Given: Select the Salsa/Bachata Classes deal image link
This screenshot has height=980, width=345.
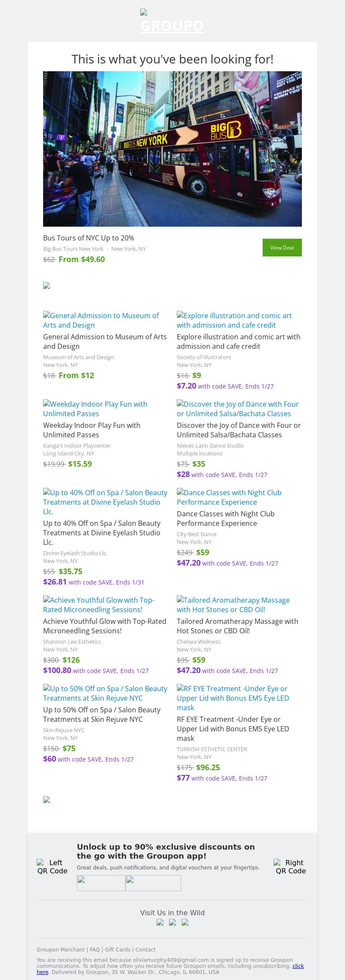Looking at the screenshot, I should pyautogui.click(x=238, y=409).
